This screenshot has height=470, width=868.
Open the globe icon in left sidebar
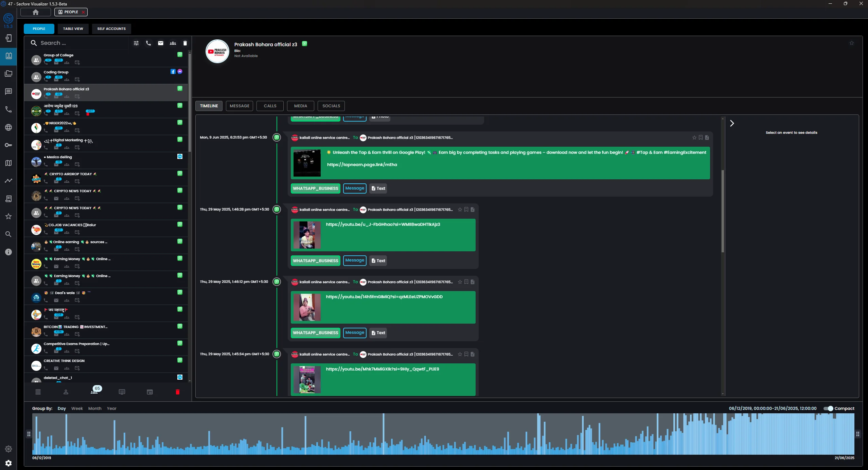click(8, 127)
